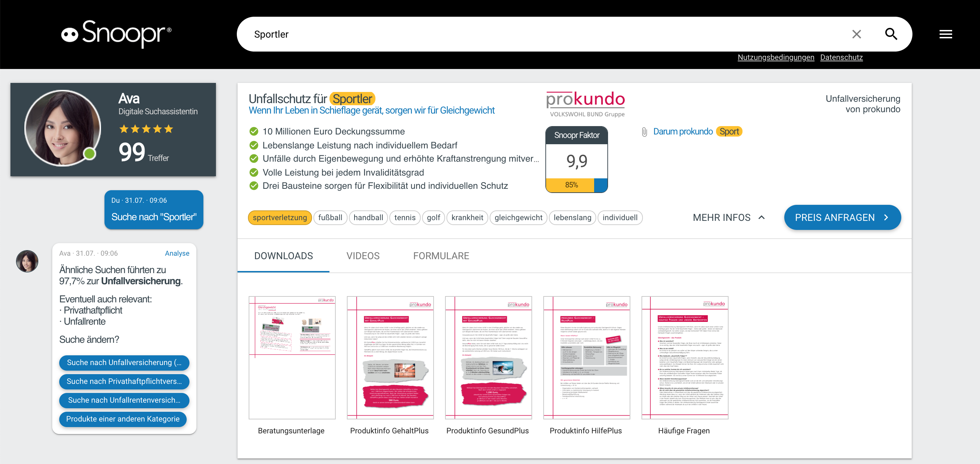Click Produkte einer anderen Kategorie button

click(x=123, y=419)
